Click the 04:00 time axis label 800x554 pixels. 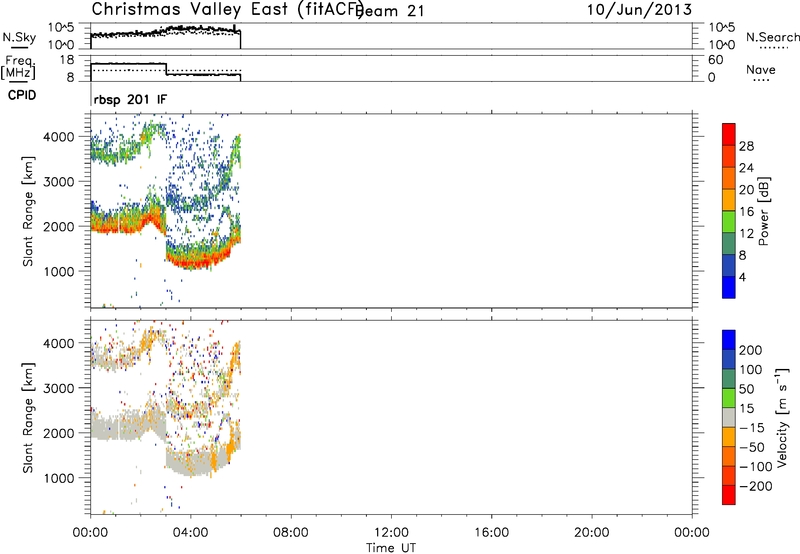[190, 533]
